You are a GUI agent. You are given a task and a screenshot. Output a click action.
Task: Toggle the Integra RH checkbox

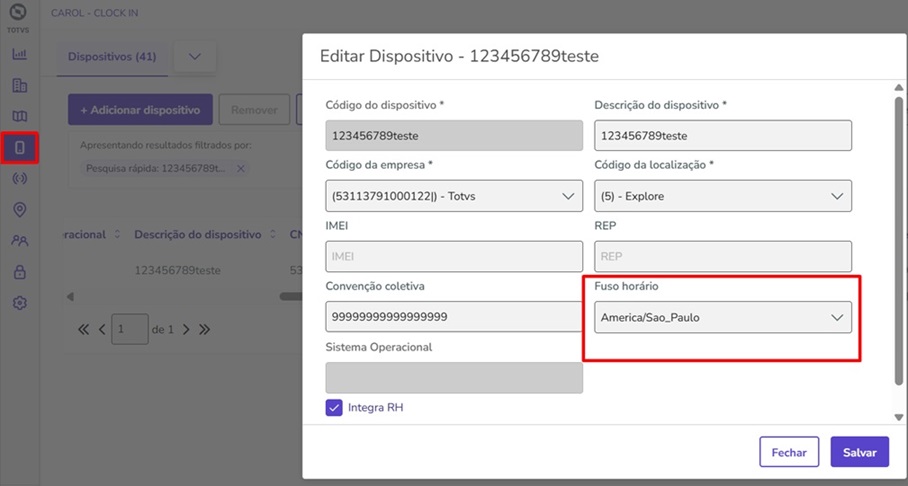[x=334, y=408]
